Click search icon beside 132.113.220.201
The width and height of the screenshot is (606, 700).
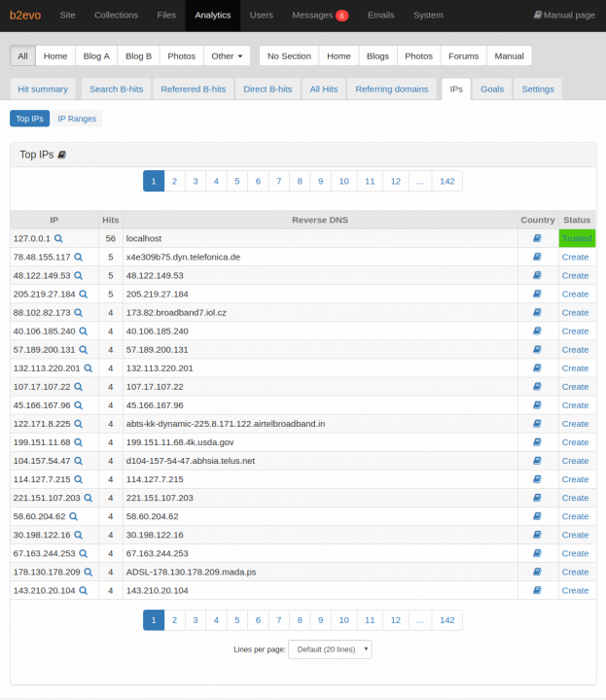[88, 368]
